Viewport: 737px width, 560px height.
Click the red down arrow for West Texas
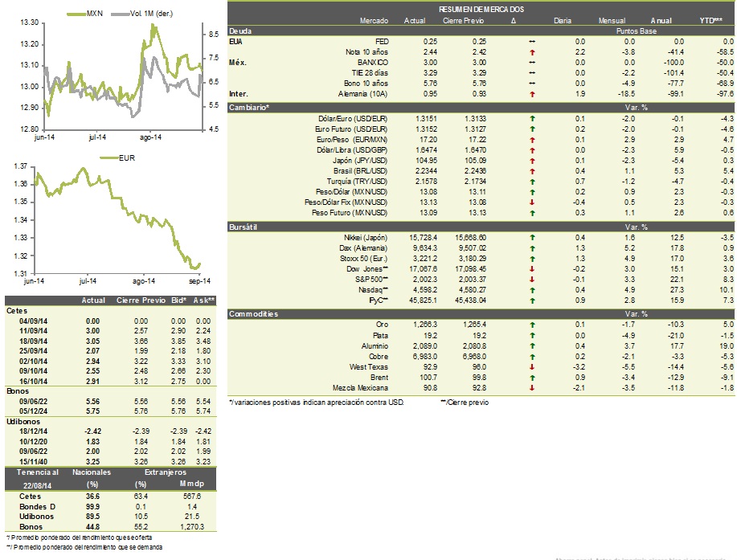click(532, 367)
